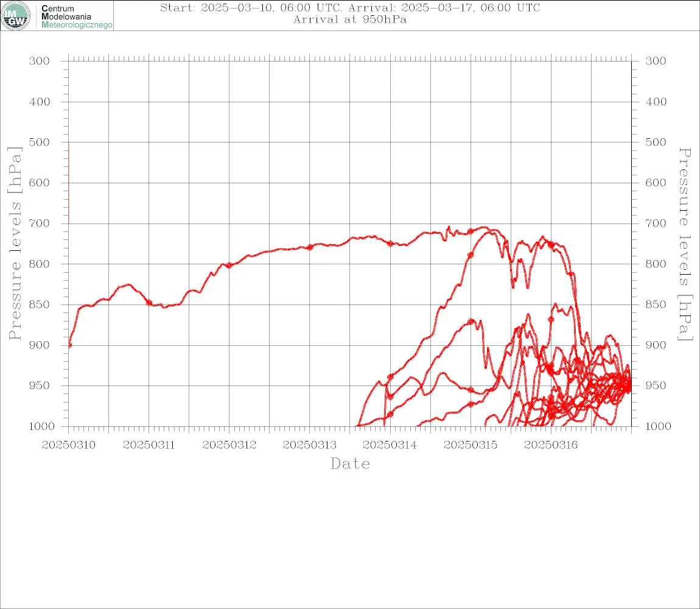Click trajectory marker near 985 hPa on 20250314

point(390,414)
